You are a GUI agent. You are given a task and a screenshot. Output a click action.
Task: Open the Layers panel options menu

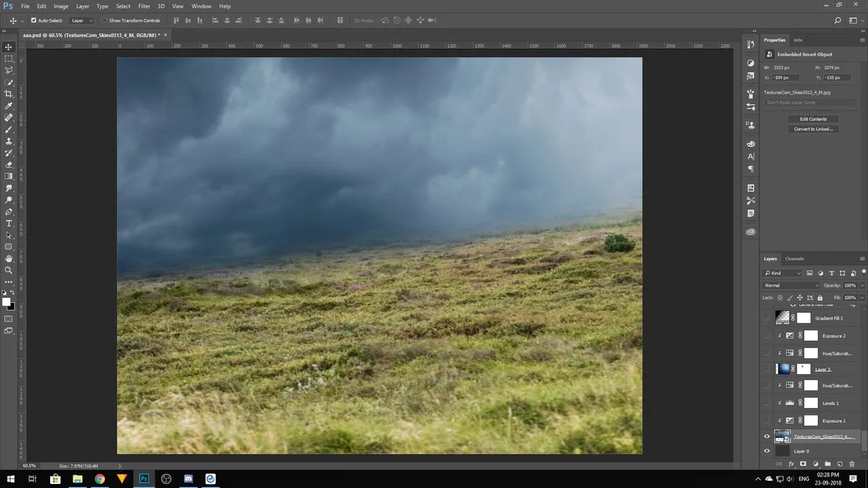[x=862, y=258]
